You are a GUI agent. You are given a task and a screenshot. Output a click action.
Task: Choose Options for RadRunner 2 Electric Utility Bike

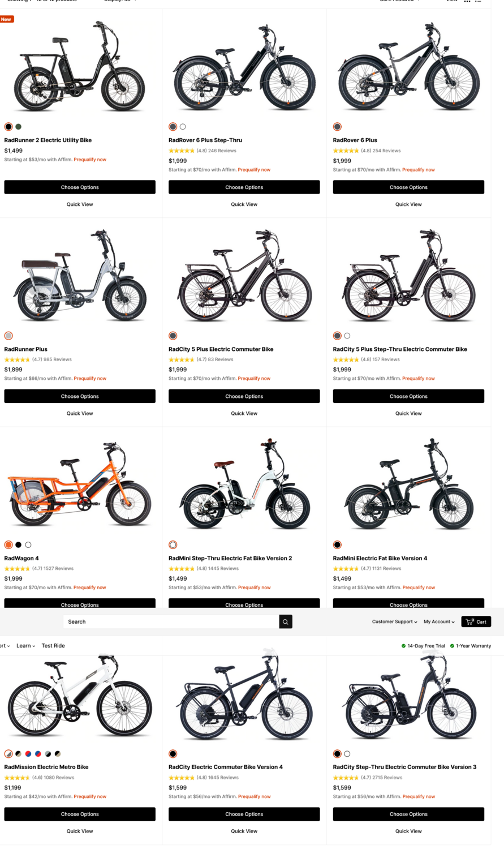click(x=79, y=187)
